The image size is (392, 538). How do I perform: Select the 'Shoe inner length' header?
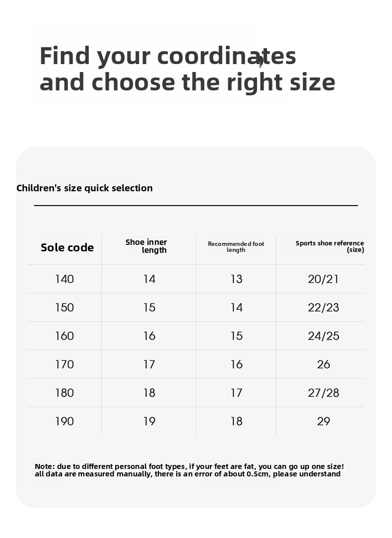(x=146, y=246)
